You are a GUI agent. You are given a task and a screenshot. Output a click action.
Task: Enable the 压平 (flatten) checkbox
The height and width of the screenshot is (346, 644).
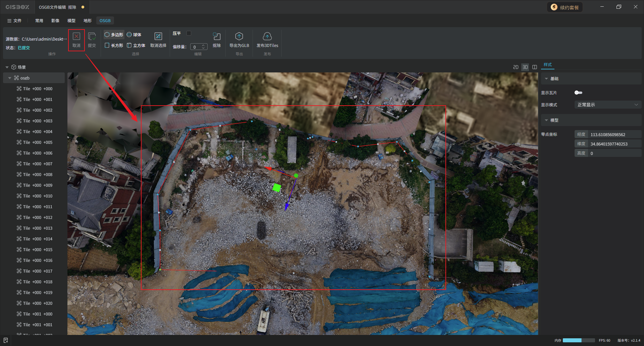click(x=189, y=33)
